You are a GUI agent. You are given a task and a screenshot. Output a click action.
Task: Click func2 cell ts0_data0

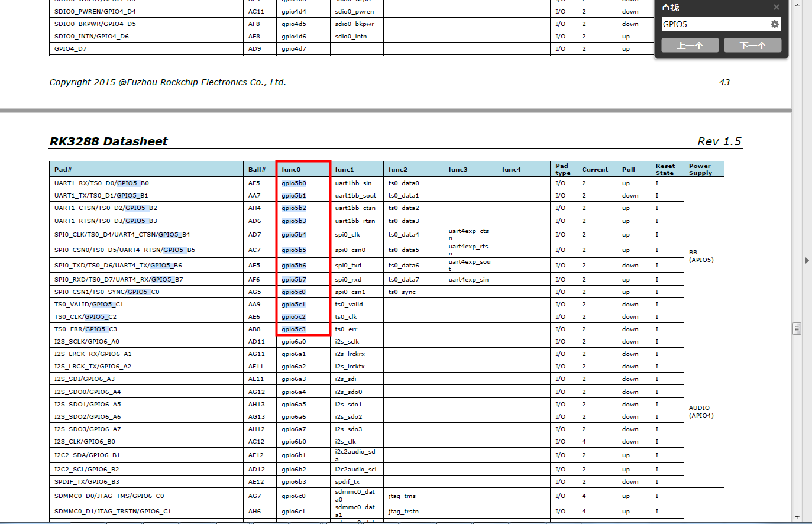coord(404,183)
